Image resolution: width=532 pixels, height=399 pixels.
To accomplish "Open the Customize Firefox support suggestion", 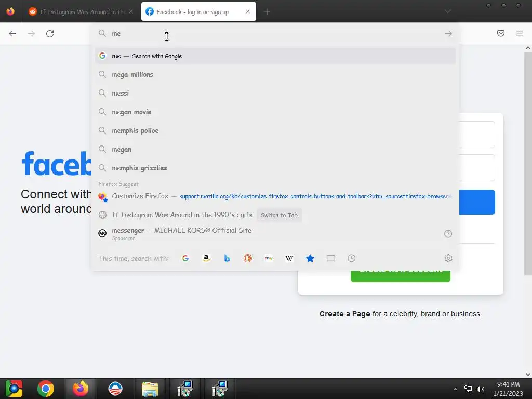I will 275,196.
